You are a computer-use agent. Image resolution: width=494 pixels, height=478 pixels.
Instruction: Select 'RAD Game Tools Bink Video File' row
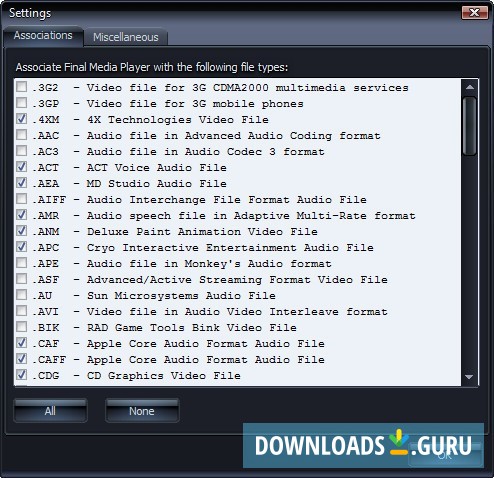(192, 328)
